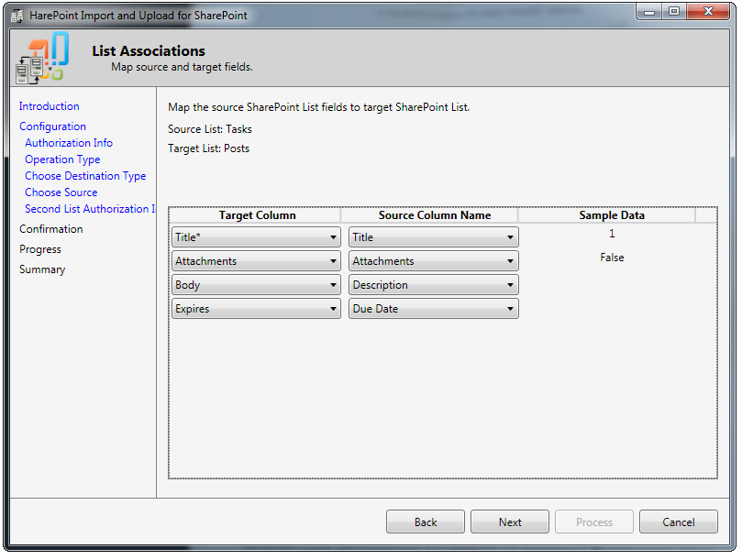
Task: Open the Description source column dropdown
Action: point(434,285)
